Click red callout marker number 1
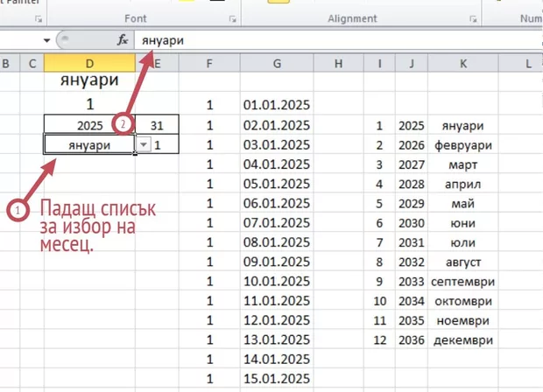Image resolution: width=543 pixels, height=392 pixels. tap(16, 210)
